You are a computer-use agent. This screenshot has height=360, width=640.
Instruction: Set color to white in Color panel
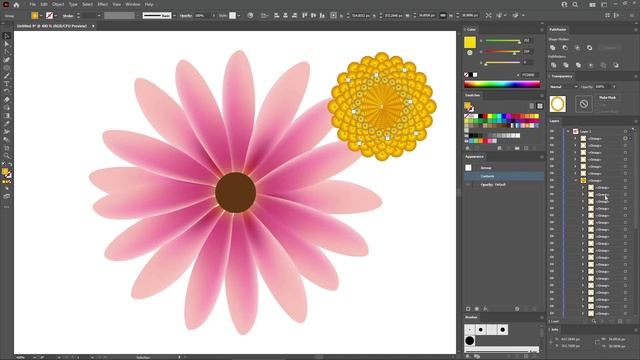(475, 75)
